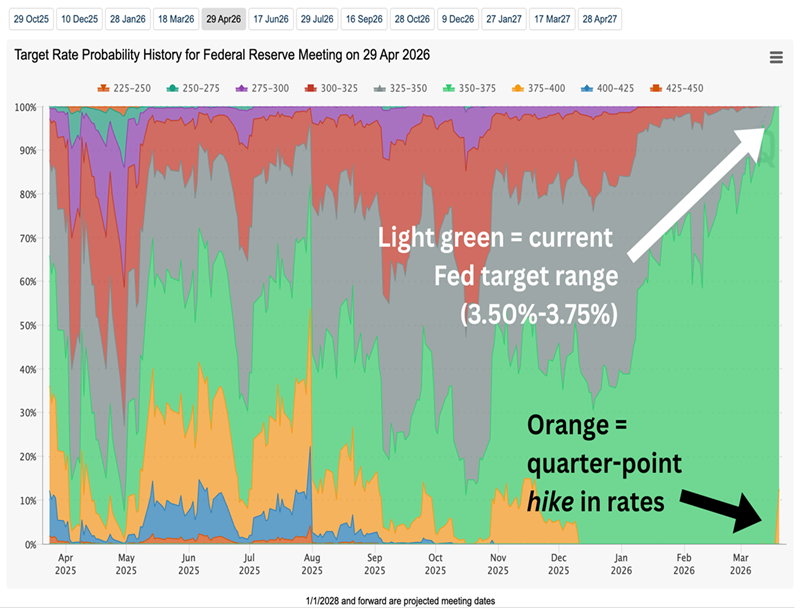Switch to the 28 Apr27 meeting tab
The image size is (800, 608).
[599, 19]
